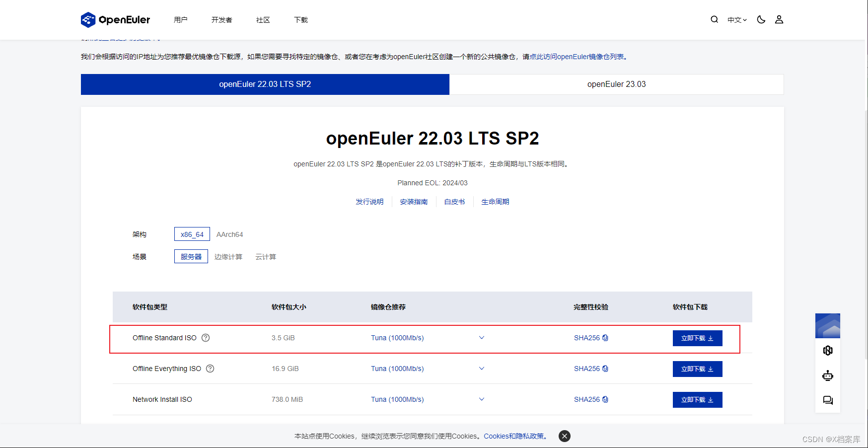Viewport: 868px width, 448px height.
Task: Select AArch64 architecture option
Action: [229, 234]
